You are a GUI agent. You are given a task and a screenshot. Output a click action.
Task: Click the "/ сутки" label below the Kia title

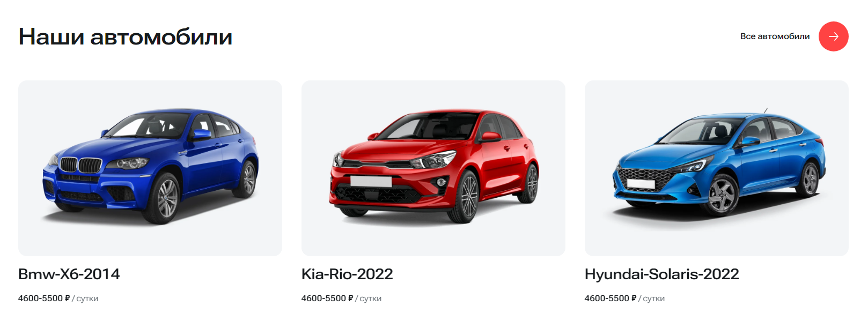point(369,299)
